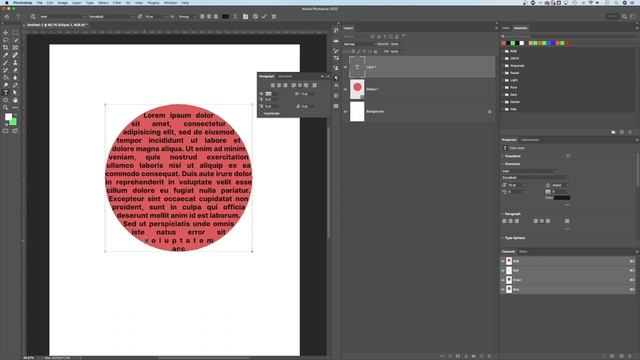The height and width of the screenshot is (360, 640).
Task: Click text color swatch in options bar
Action: [x=225, y=17]
